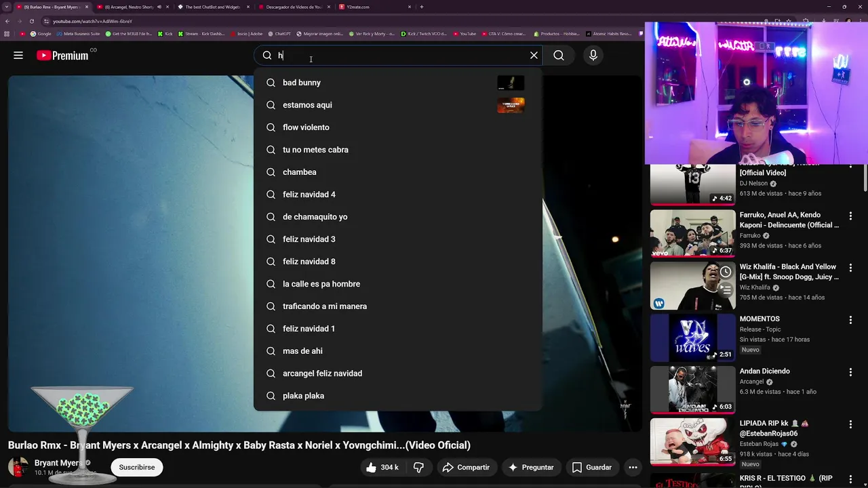Select suggestion 'traficando a mi manera'
Screen dimensions: 868x488
pyautogui.click(x=398, y=306)
